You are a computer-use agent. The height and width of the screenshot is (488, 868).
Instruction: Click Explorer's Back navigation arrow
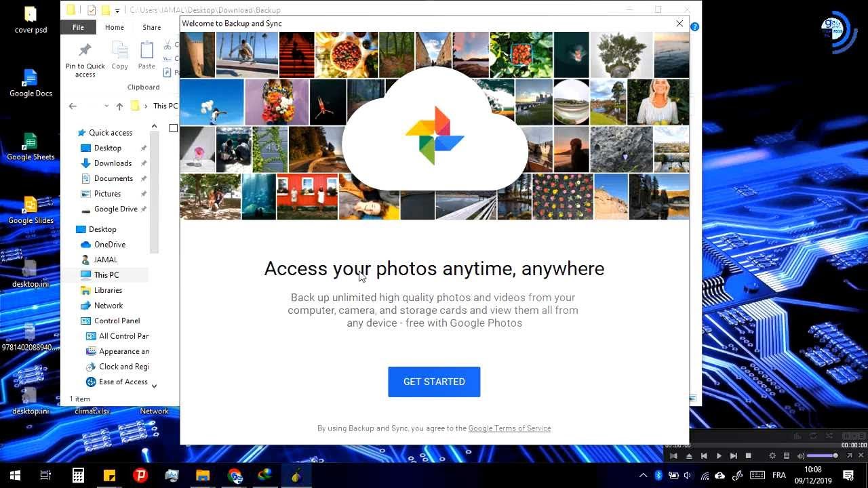pyautogui.click(x=73, y=106)
